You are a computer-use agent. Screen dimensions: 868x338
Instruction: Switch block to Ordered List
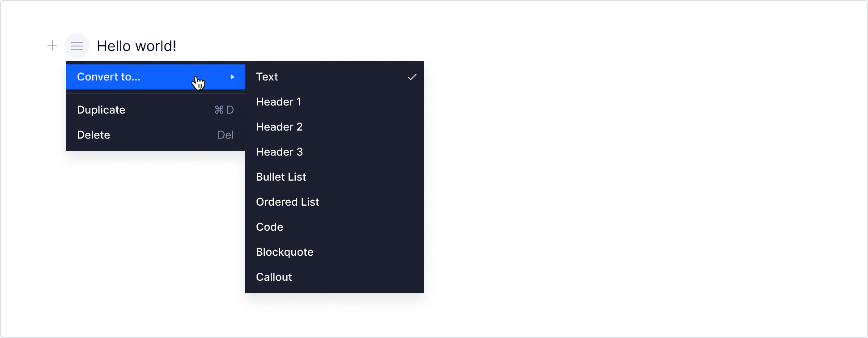point(287,202)
